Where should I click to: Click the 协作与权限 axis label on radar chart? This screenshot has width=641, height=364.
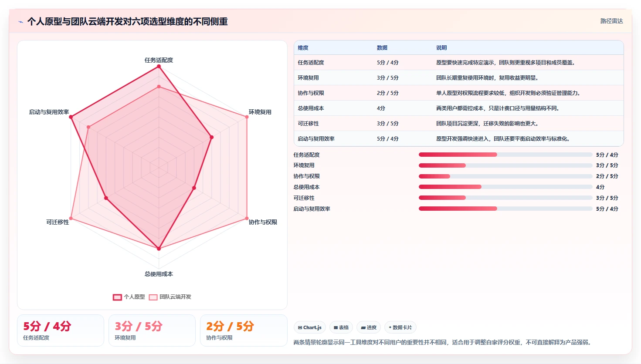pos(263,222)
